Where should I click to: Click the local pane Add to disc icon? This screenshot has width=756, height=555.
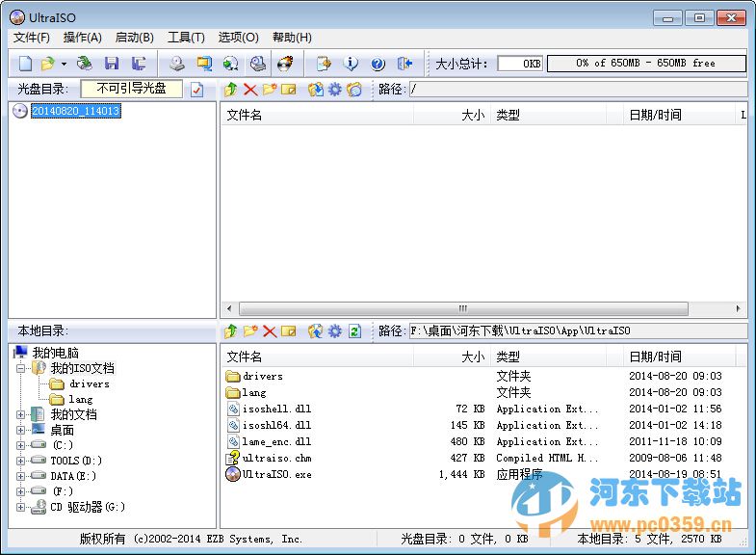point(316,331)
